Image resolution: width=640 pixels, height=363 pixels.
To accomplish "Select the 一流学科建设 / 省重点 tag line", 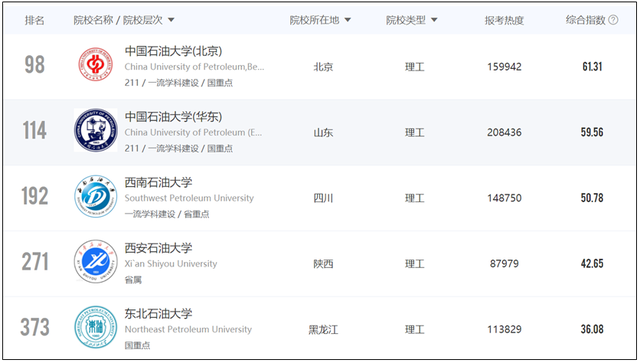I will click(x=167, y=214).
